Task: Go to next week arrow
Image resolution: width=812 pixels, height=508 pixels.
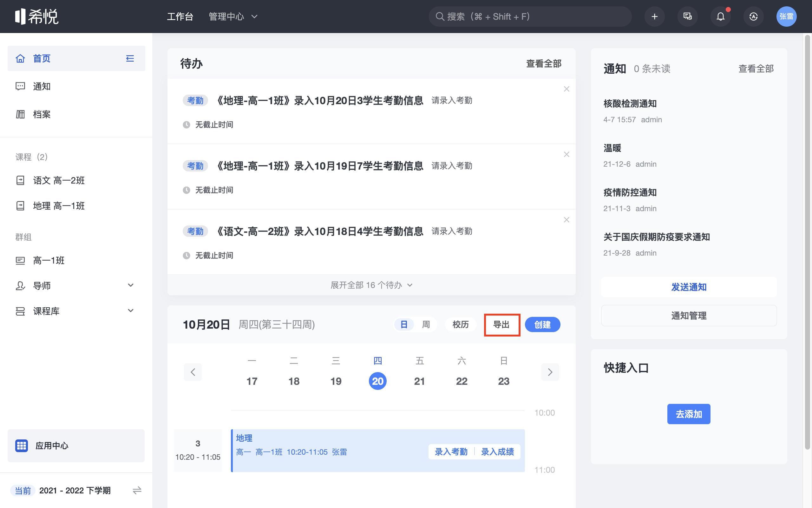Action: 550,372
